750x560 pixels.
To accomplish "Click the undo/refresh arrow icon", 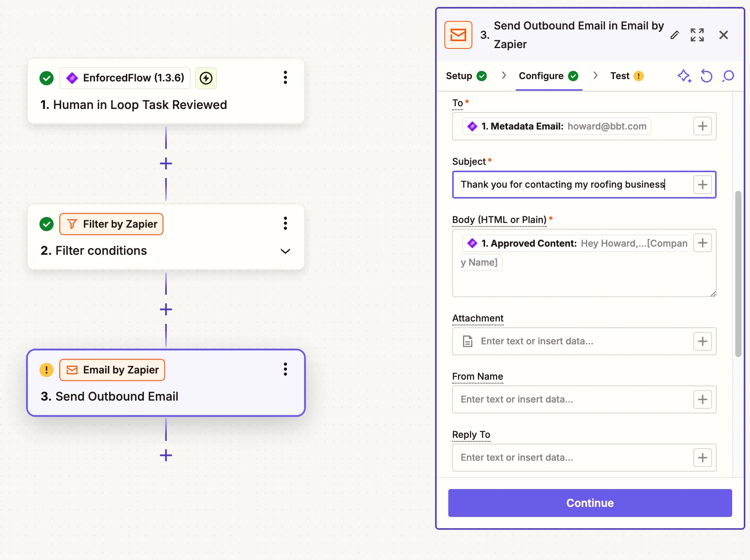I will point(706,76).
